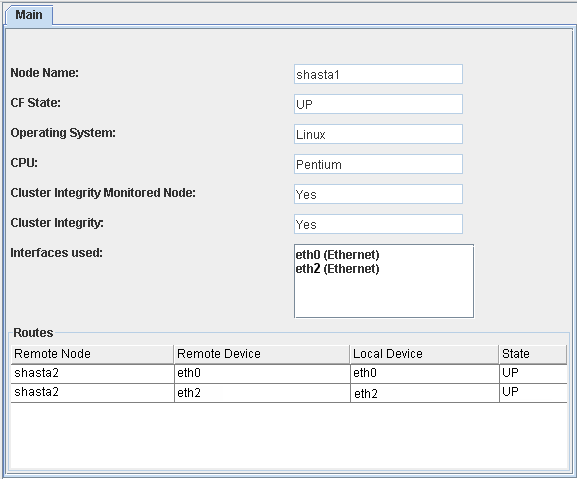
Task: Click the CF State field showing UP
Action: [x=378, y=104]
